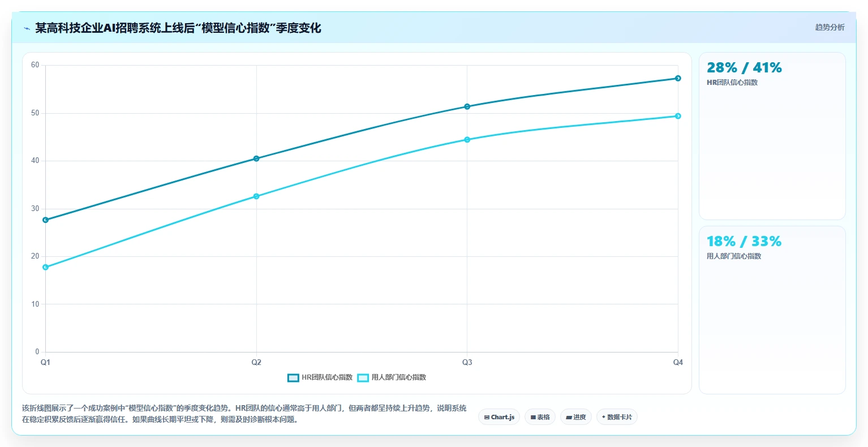Image resolution: width=868 pixels, height=447 pixels.
Task: Click the lightning icon beside the chart title
Action: pos(27,28)
